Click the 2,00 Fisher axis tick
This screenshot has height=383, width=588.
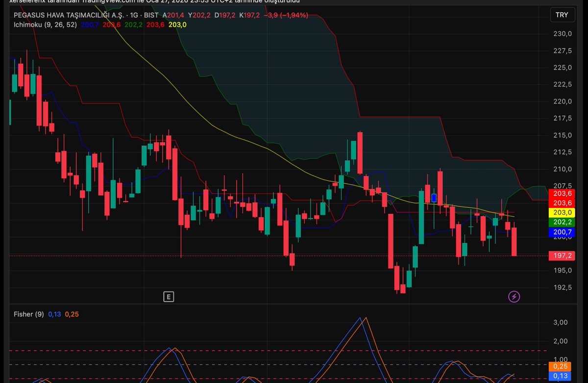coord(561,341)
